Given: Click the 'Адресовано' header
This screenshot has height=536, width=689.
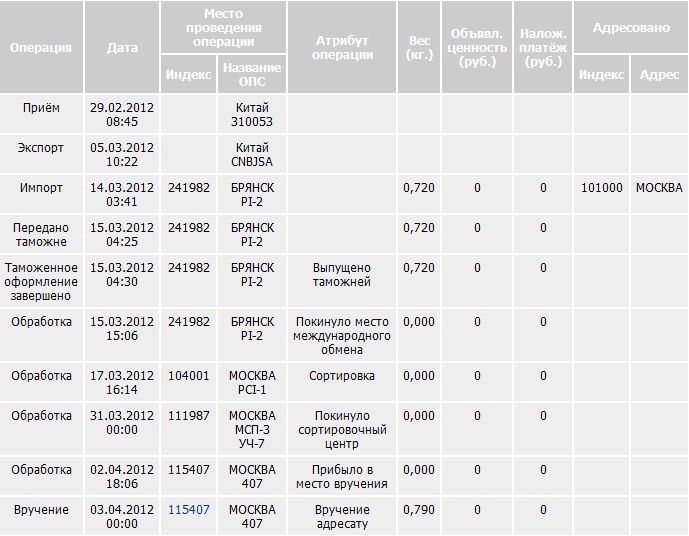Looking at the screenshot, I should coord(631,28).
